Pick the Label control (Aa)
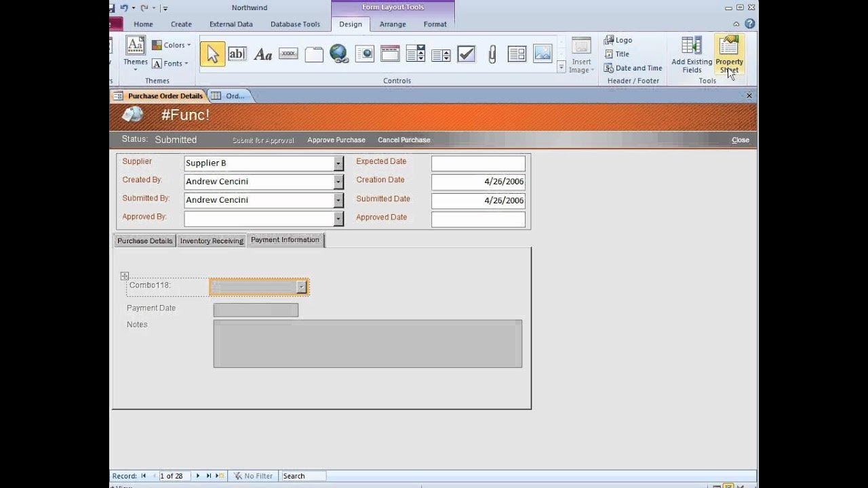 click(262, 54)
